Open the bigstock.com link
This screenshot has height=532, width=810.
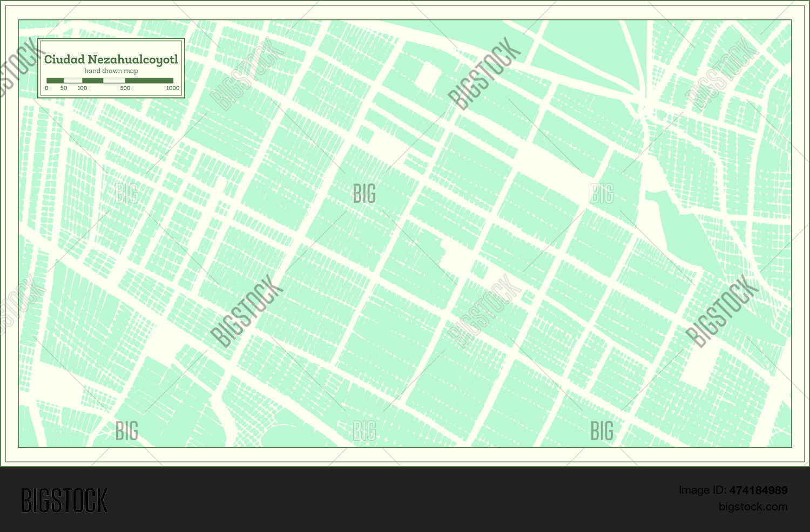pos(753,507)
